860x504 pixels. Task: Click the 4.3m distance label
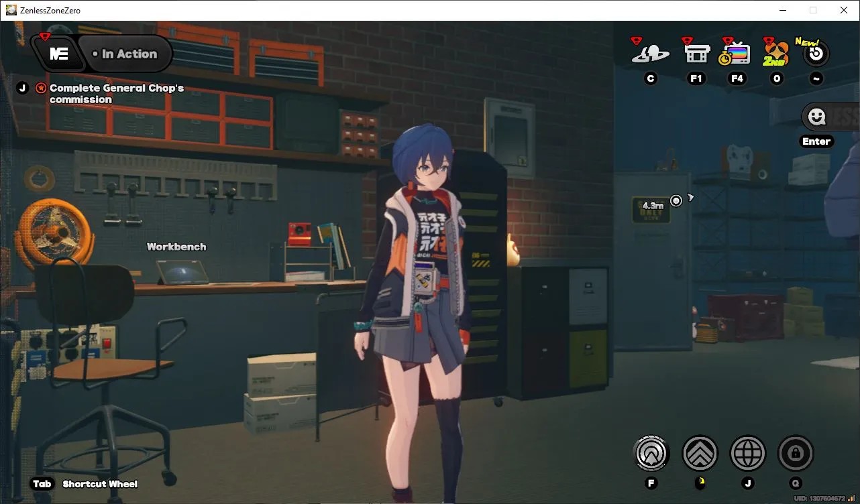pos(653,206)
